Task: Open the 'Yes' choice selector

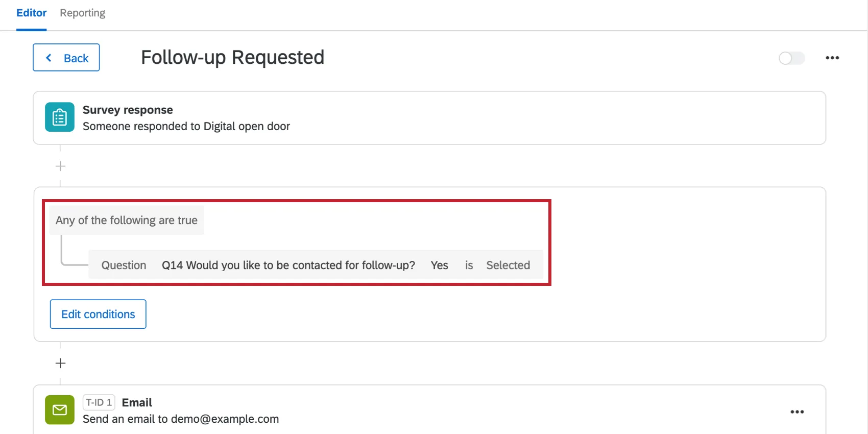Action: 439,265
